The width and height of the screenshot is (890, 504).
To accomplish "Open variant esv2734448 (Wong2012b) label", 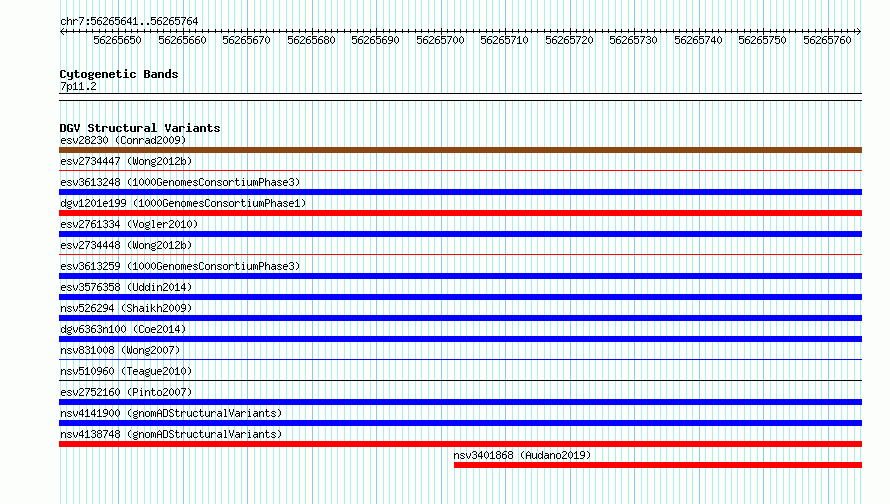I will pos(126,245).
